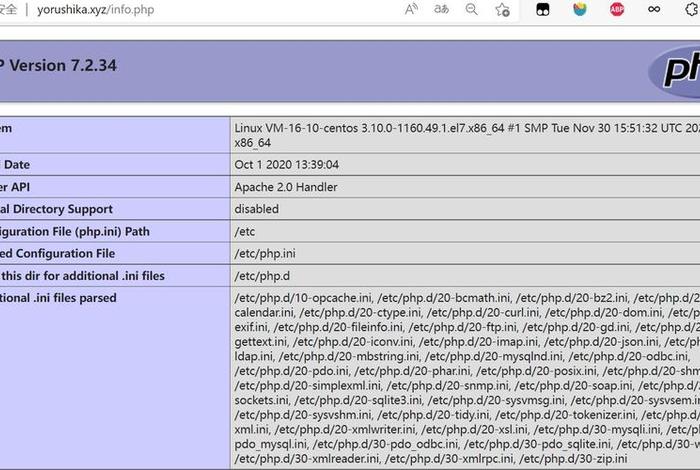Click the "Directory Support" row label
The width and height of the screenshot is (700, 470).
point(62,209)
